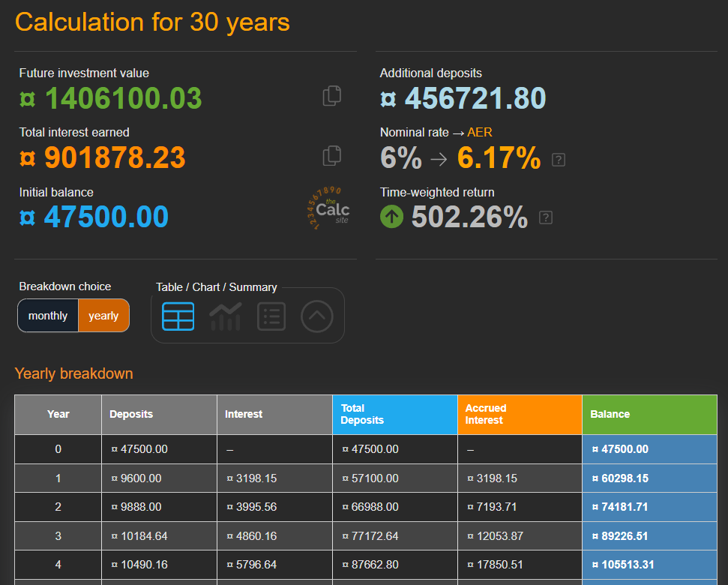Switch breakdown to monthly
728x585 pixels.
pyautogui.click(x=47, y=315)
